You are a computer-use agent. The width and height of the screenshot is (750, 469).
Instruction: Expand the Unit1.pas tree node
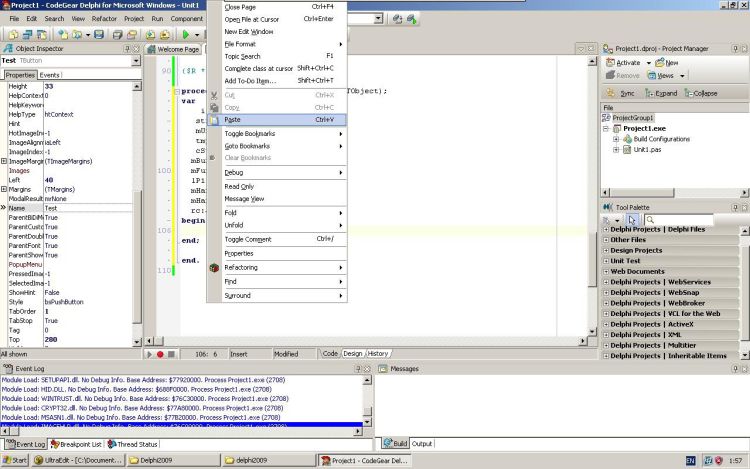(616, 150)
